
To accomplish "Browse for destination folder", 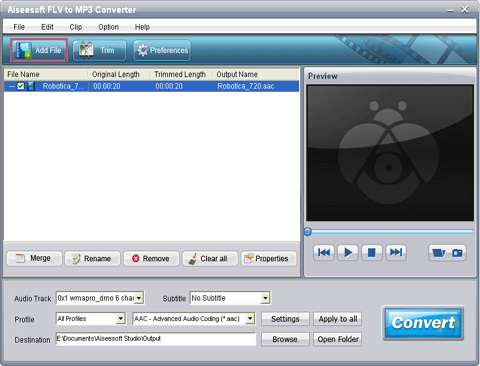I will [x=285, y=339].
